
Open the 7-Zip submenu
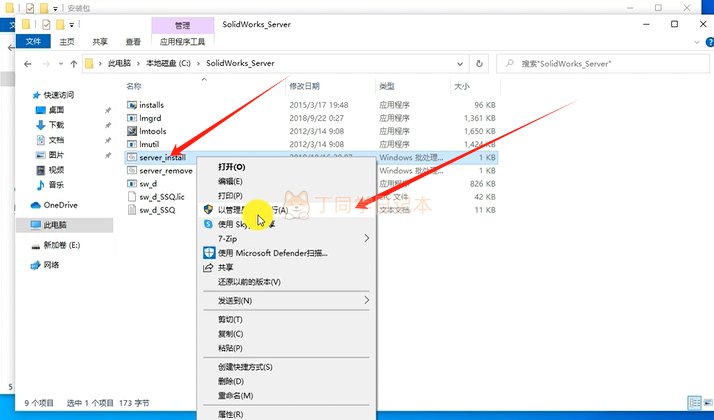pyautogui.click(x=286, y=238)
